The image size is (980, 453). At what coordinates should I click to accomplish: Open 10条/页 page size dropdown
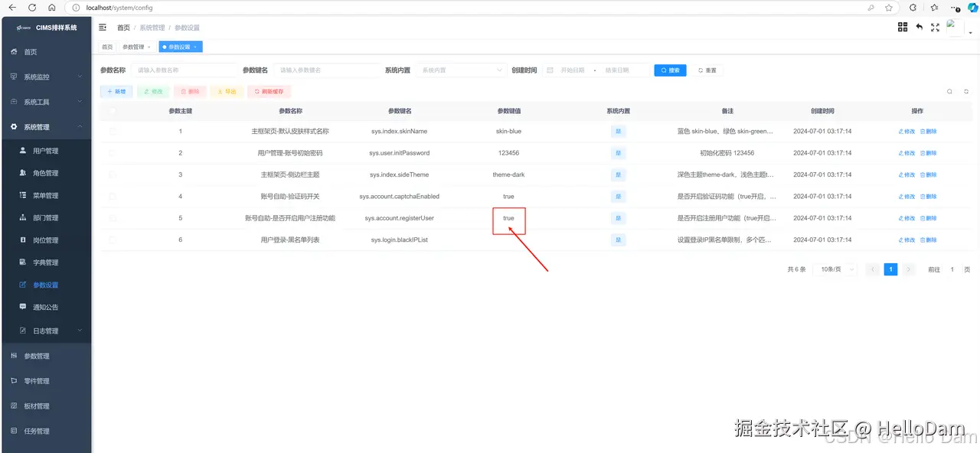[836, 269]
